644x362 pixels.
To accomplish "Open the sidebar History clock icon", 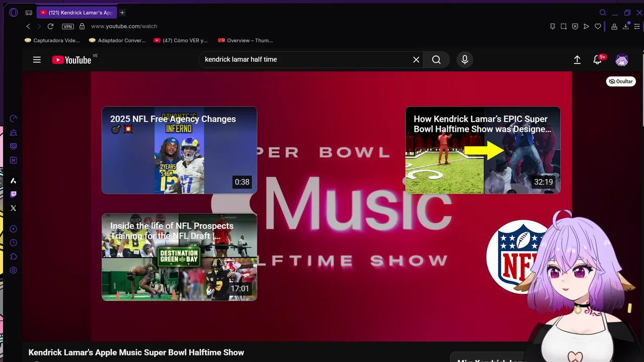I will coord(14,242).
